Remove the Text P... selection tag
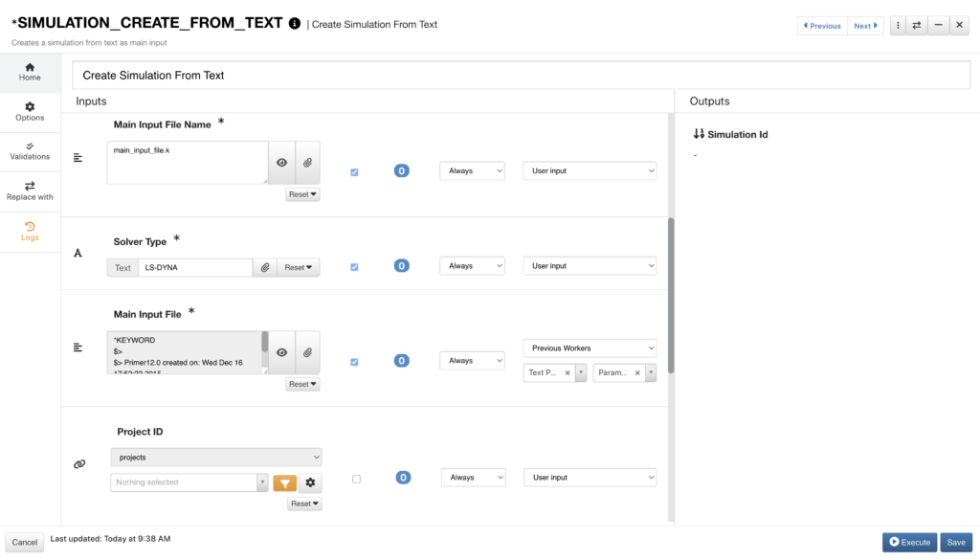This screenshot has width=980, height=560. 568,372
